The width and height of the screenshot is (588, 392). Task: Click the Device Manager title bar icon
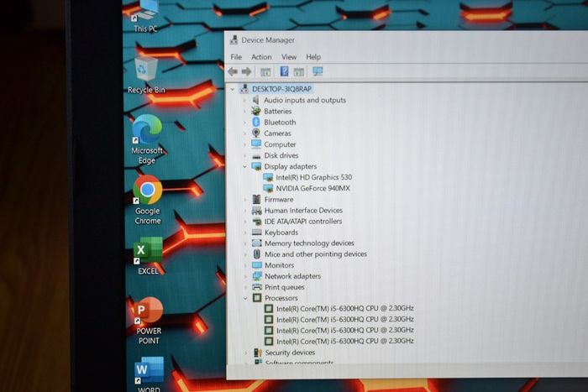point(234,39)
